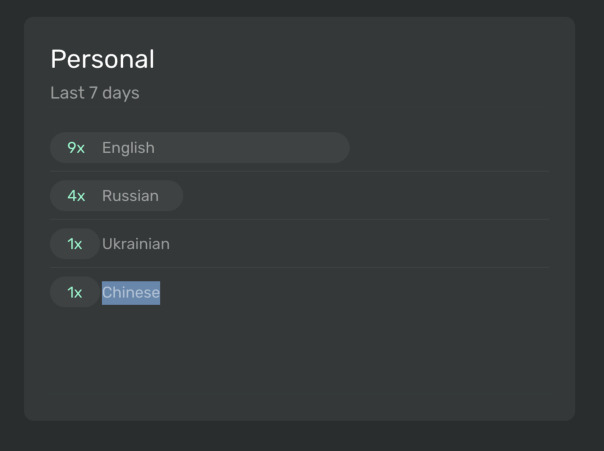The height and width of the screenshot is (451, 604).
Task: Open the Ukrainian language entry
Action: (136, 244)
